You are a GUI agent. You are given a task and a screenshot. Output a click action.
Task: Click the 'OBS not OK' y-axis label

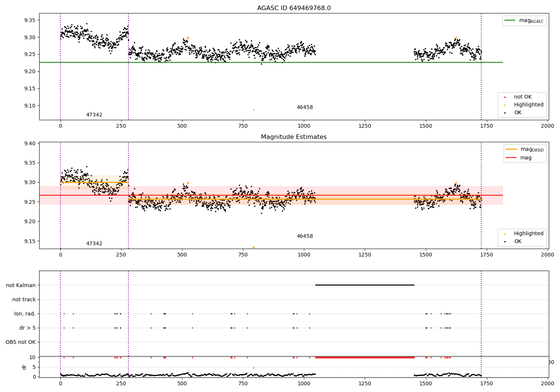pyautogui.click(x=21, y=342)
